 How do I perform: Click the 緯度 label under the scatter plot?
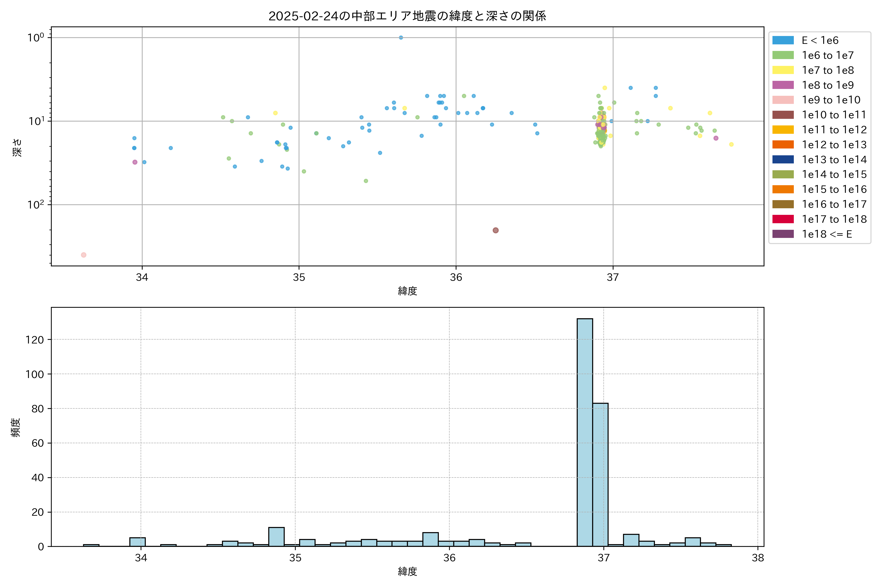click(x=407, y=291)
